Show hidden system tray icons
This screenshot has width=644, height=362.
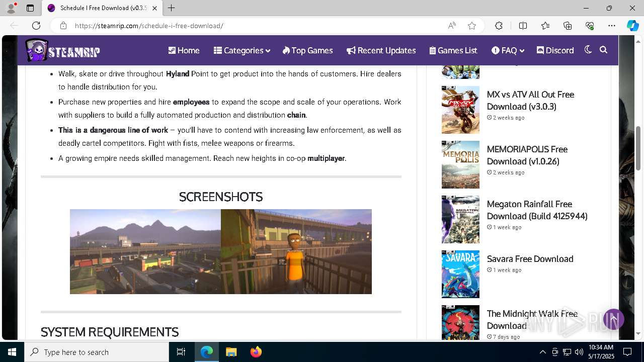542,352
